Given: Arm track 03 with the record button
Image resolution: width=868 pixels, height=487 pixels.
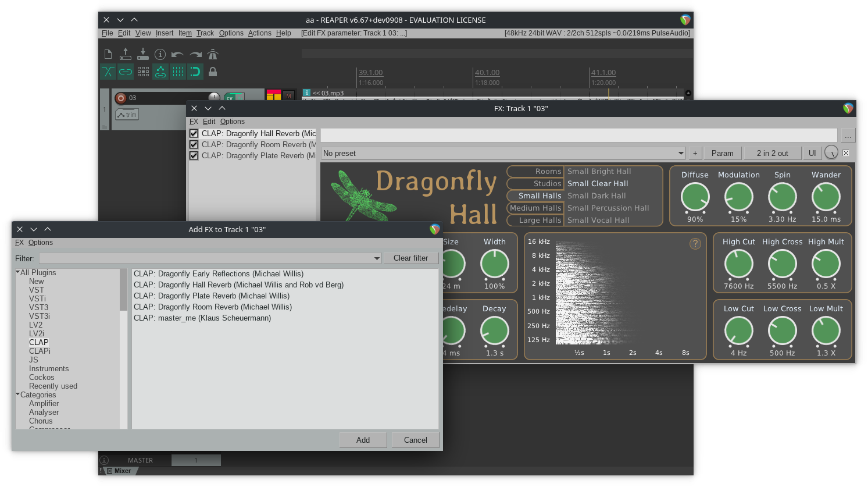Looking at the screenshot, I should coord(121,98).
